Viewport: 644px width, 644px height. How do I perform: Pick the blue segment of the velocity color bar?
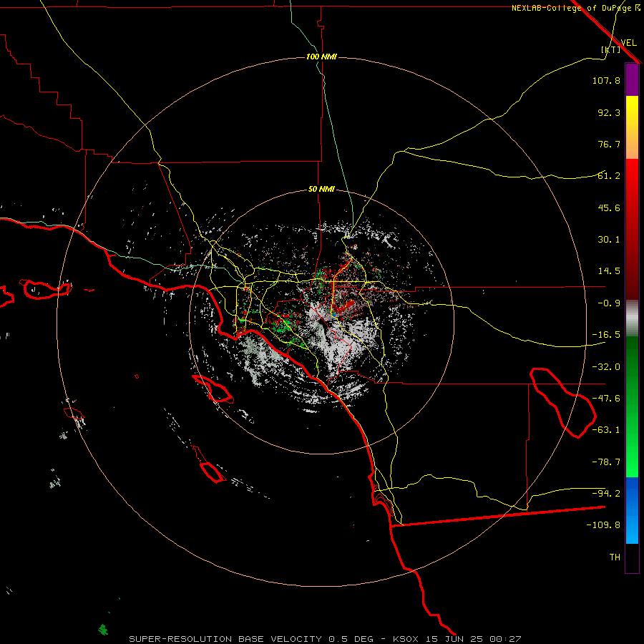632,510
